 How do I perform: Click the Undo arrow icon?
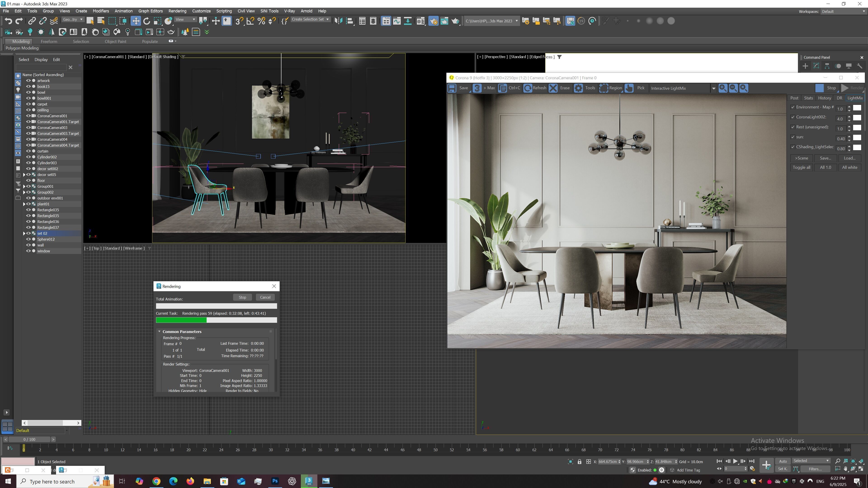tap(8, 21)
